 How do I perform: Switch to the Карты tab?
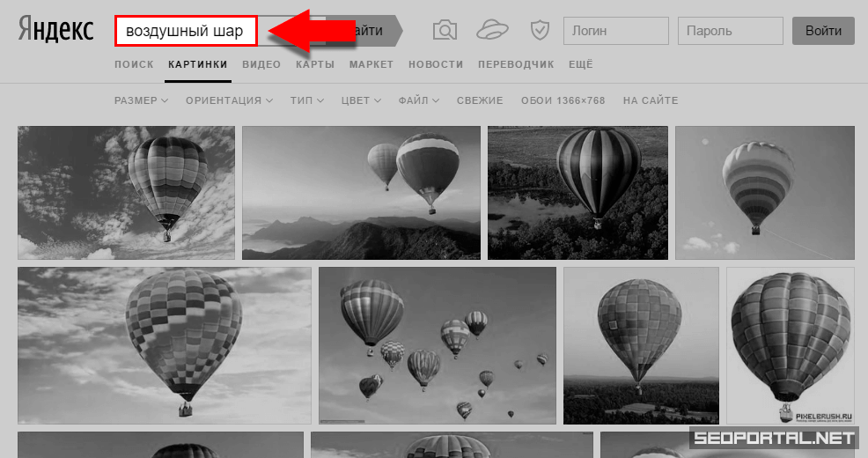tap(315, 64)
